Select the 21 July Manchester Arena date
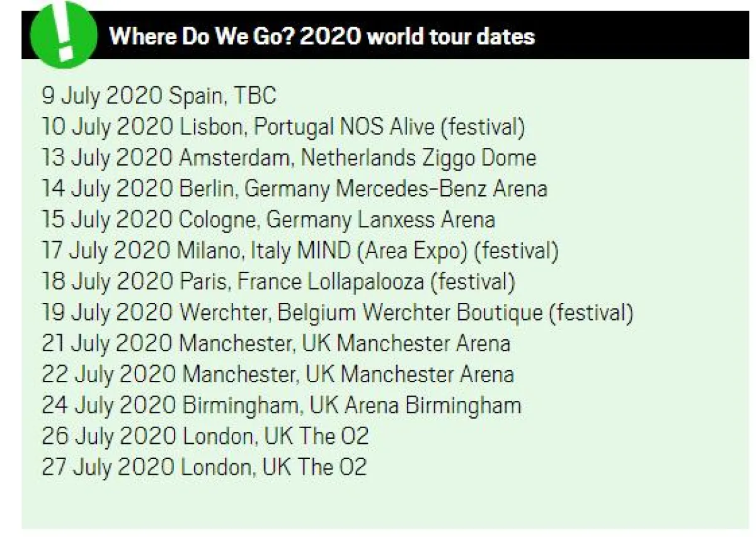 click(275, 343)
